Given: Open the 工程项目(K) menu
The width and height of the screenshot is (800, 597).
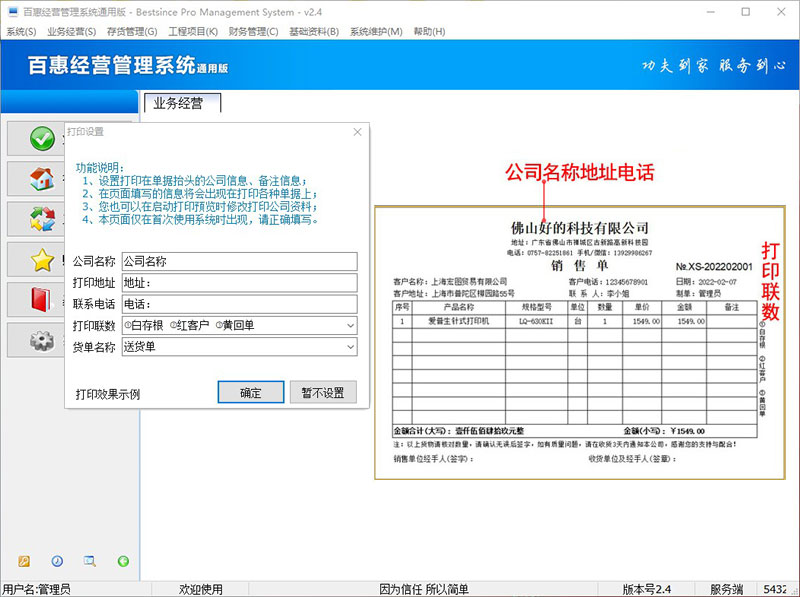Looking at the screenshot, I should 193,32.
